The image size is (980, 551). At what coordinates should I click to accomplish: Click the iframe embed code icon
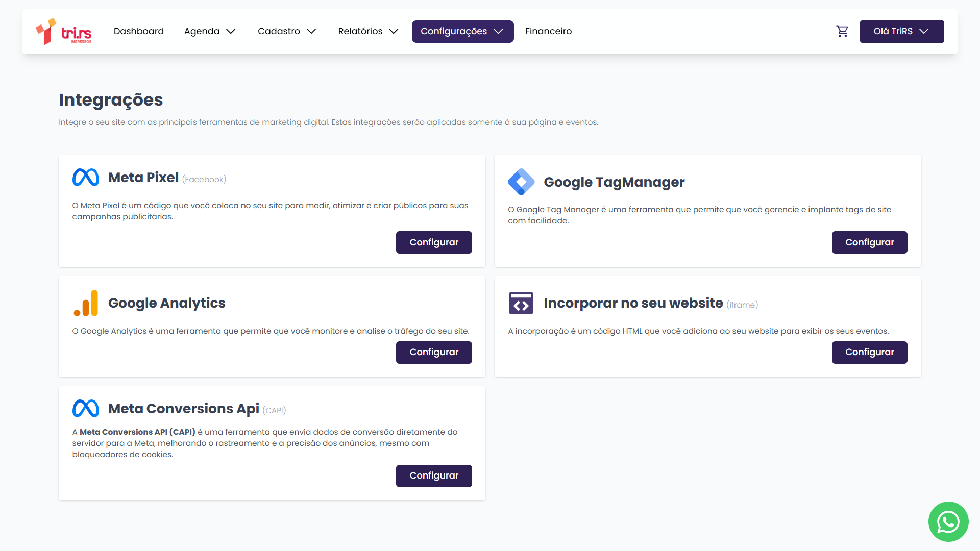521,303
